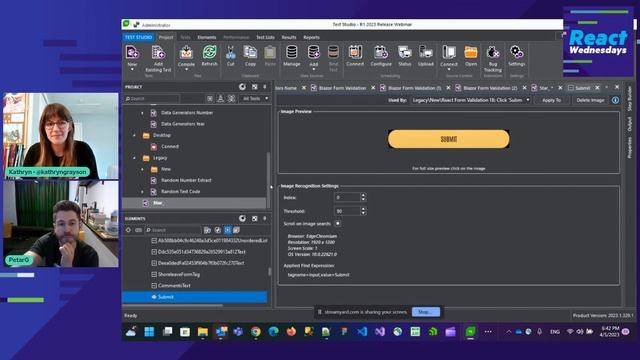Click the Elements panel locate crosshair icon
The height and width of the screenshot is (360, 640).
(x=128, y=230)
